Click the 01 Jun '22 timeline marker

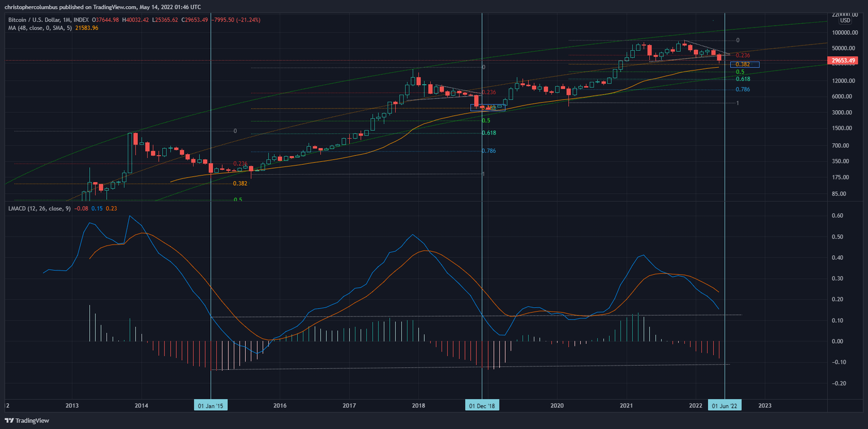[x=724, y=405]
